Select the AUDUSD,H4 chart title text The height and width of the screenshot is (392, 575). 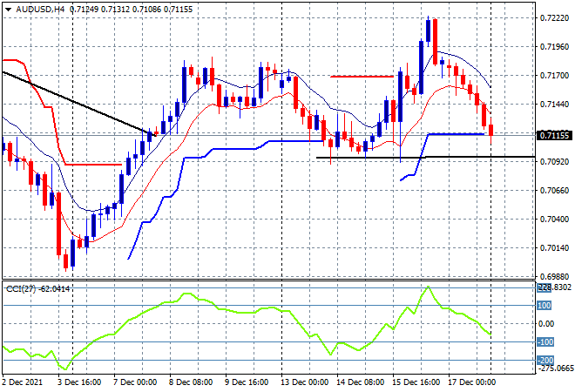(40, 10)
